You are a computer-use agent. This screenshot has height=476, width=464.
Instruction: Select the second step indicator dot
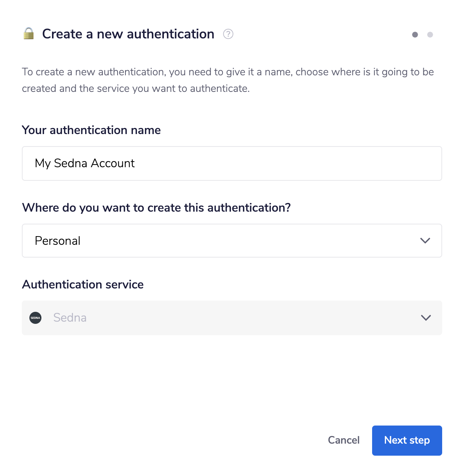pos(430,35)
